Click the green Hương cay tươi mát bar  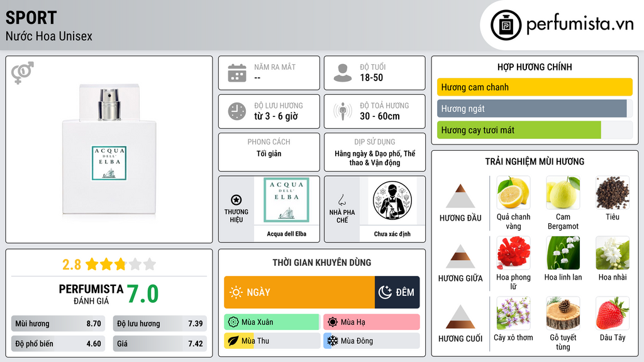point(519,130)
